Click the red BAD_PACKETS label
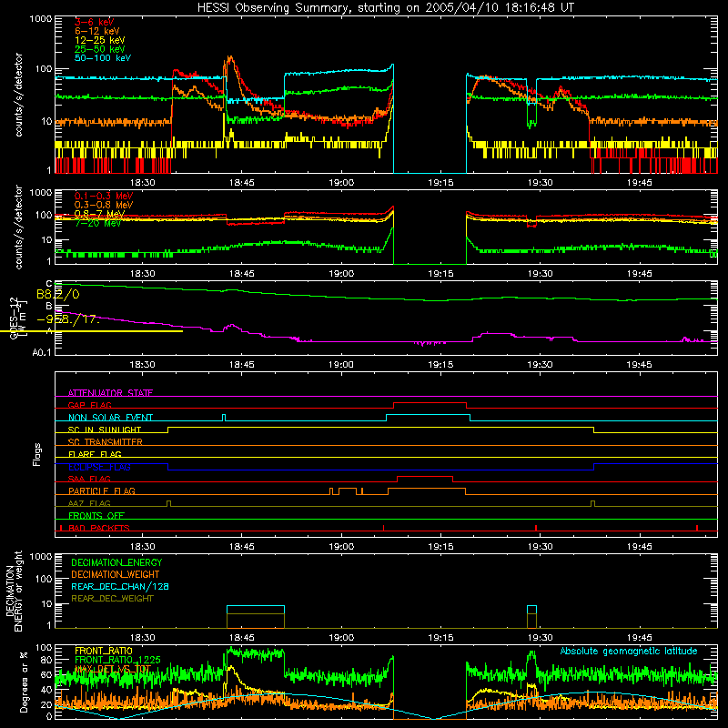728x728 pixels. (x=99, y=528)
